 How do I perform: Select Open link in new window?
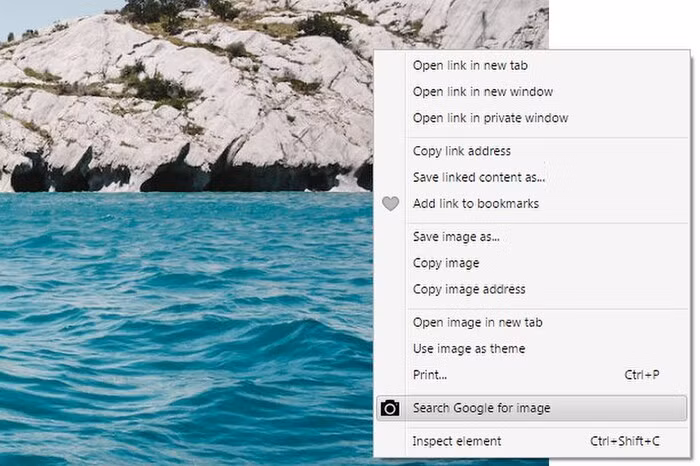point(482,92)
